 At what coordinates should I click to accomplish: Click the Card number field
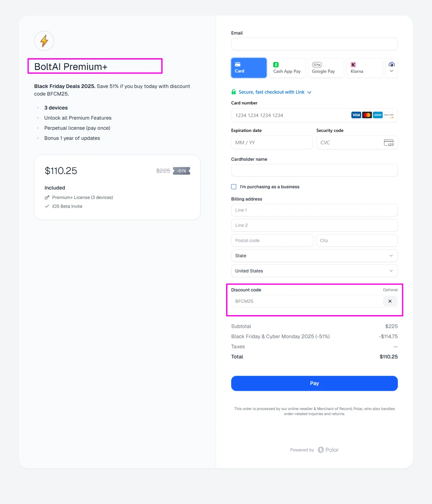(314, 115)
